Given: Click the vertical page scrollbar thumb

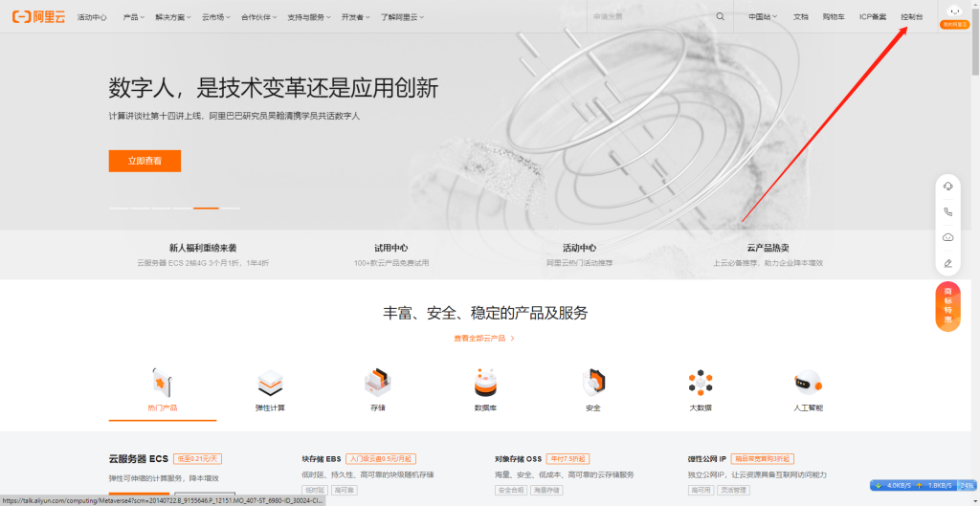Looking at the screenshot, I should (x=975, y=40).
